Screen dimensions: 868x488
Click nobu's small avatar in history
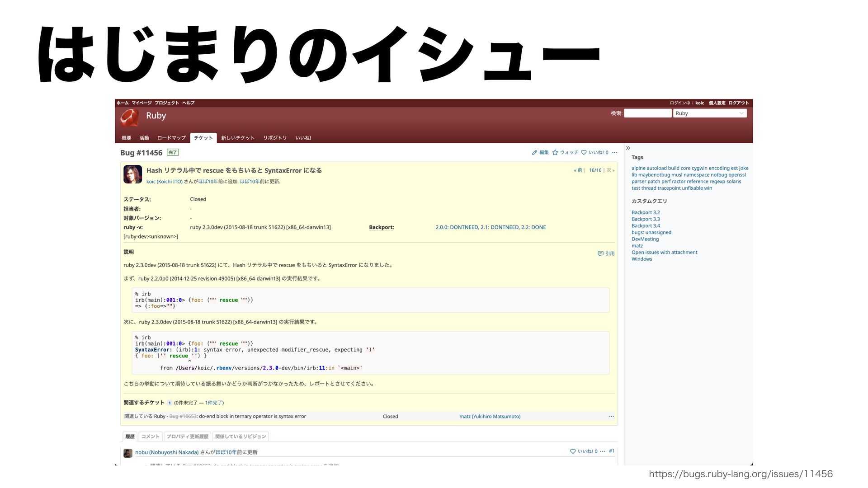pyautogui.click(x=128, y=453)
